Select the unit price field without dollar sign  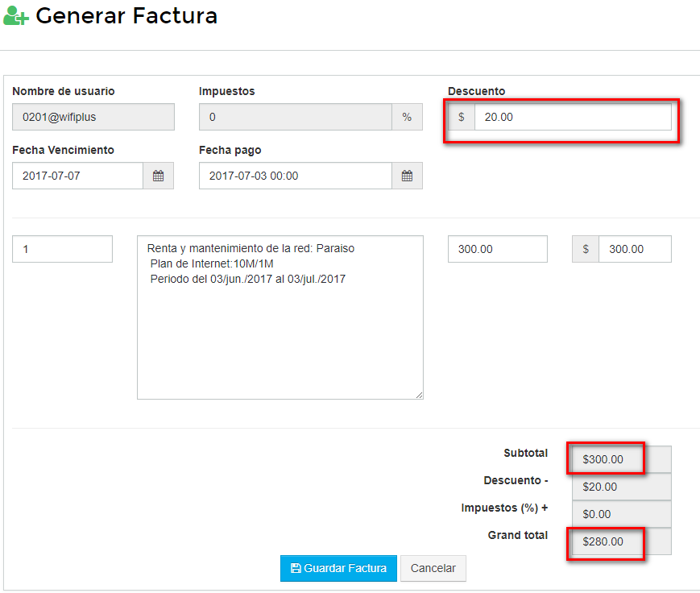497,249
